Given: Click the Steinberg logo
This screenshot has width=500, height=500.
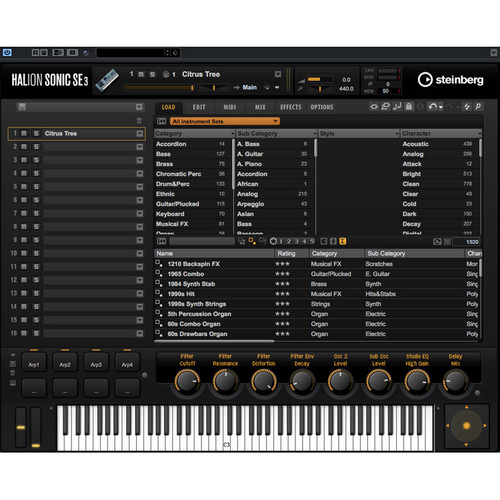Looking at the screenshot, I should [451, 80].
